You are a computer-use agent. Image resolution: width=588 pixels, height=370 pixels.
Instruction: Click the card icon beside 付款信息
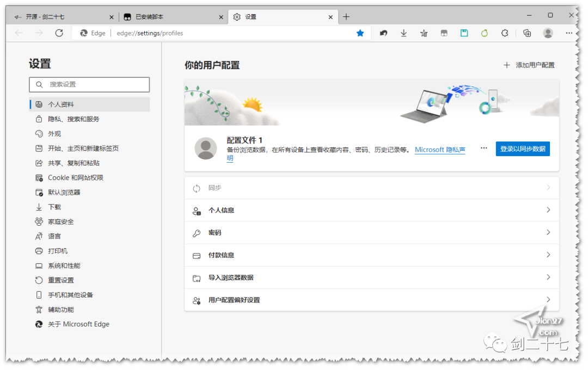coord(197,256)
